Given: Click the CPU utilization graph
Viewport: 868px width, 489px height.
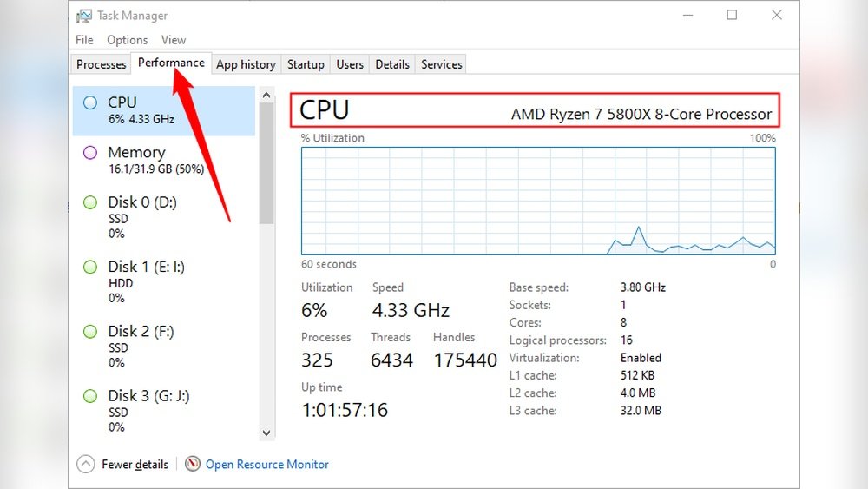Looking at the screenshot, I should (x=538, y=201).
